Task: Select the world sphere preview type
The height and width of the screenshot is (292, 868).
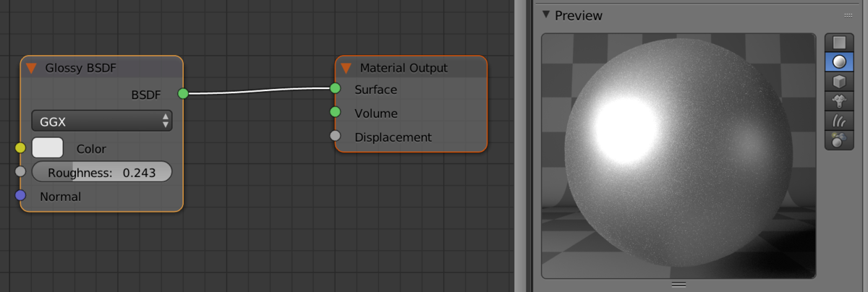Action: (x=839, y=140)
